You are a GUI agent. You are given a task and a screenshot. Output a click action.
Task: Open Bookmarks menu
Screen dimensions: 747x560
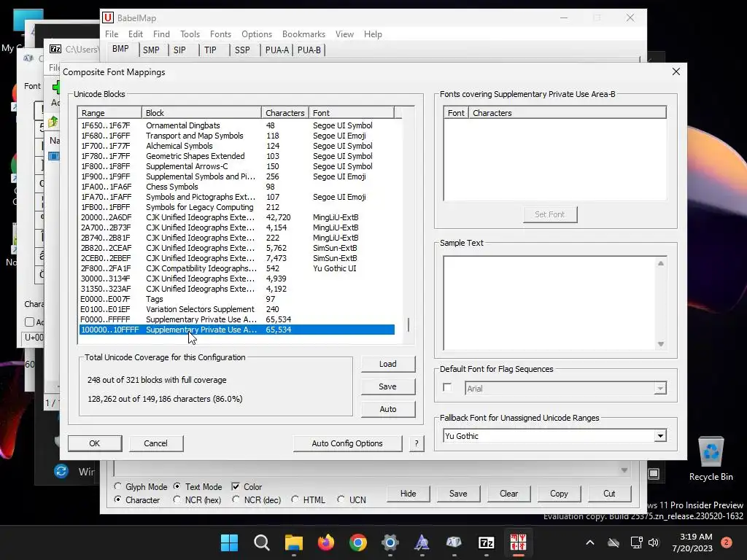[x=303, y=34]
